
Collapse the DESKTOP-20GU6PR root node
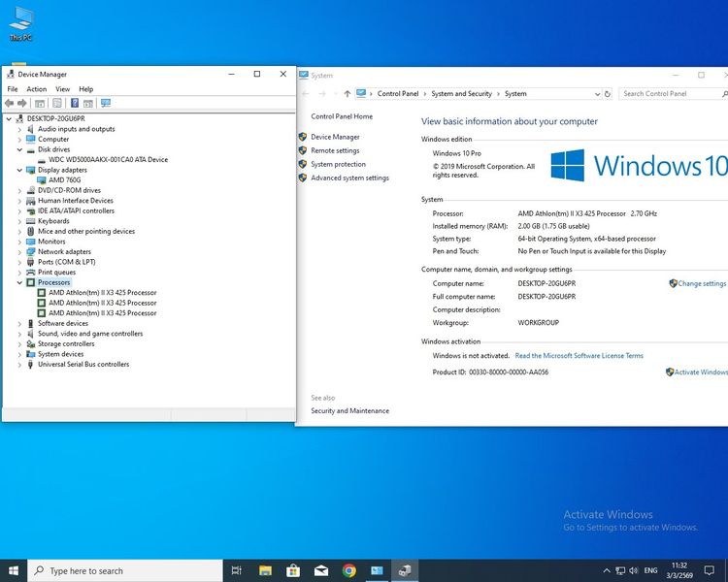[9, 118]
